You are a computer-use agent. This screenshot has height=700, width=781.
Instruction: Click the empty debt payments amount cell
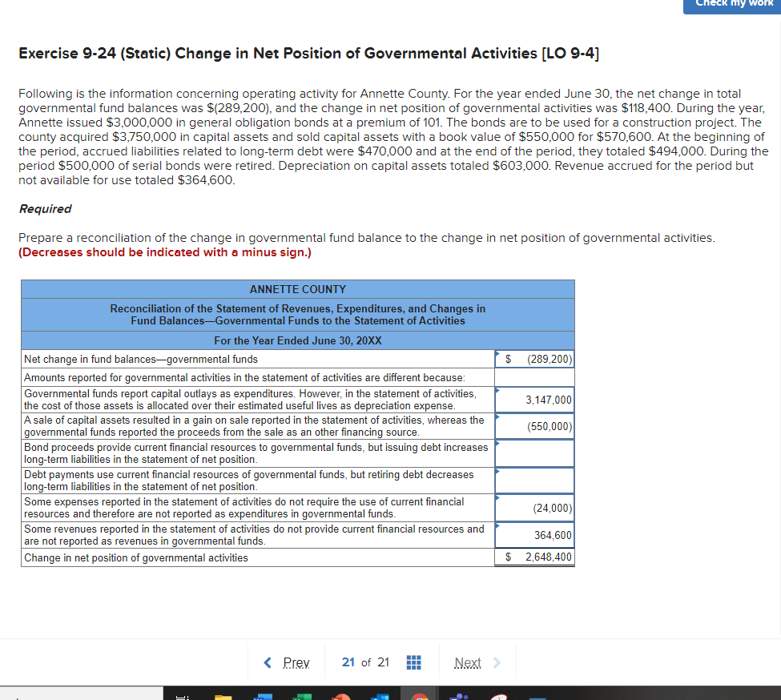(x=534, y=481)
